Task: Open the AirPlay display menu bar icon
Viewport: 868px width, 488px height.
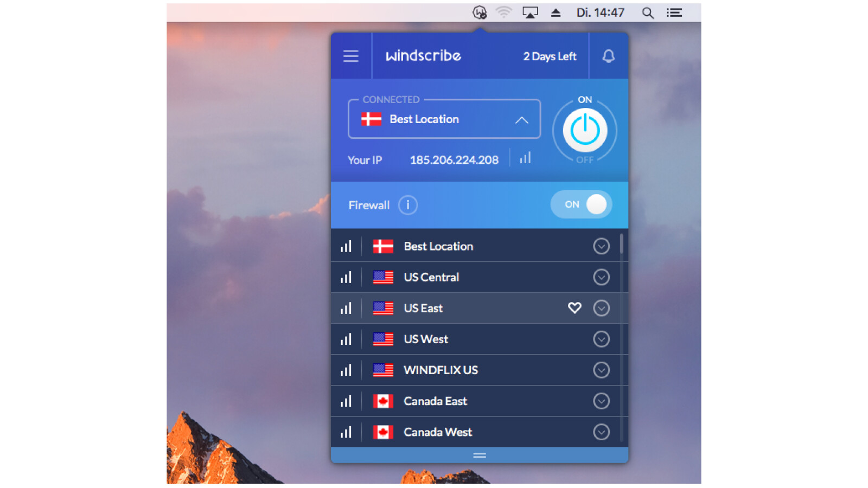Action: [x=529, y=12]
